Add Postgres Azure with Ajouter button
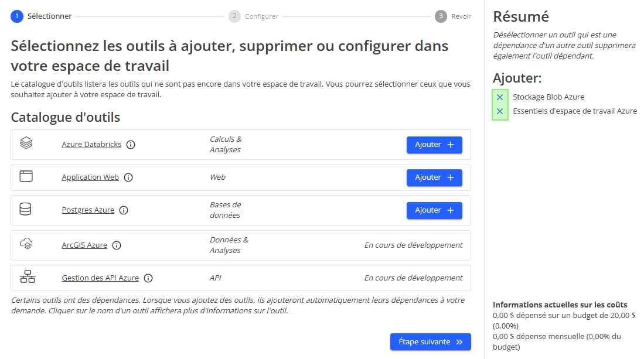Image resolution: width=644 pixels, height=359 pixels. coord(434,210)
